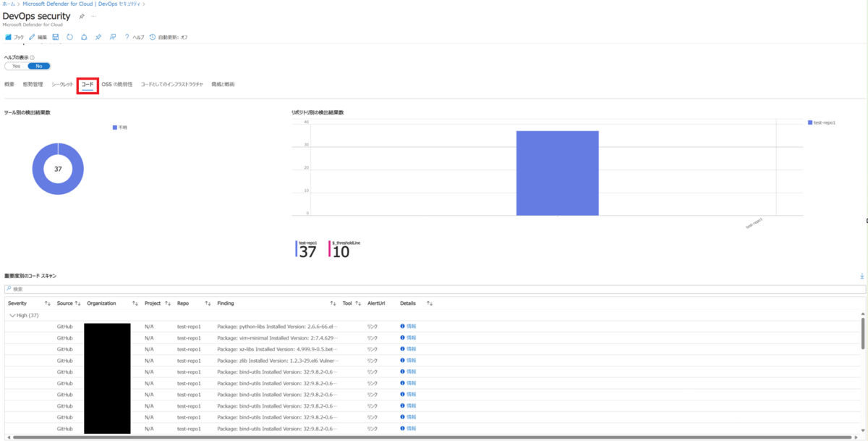
Task: Click the circular refresh icon in toolbar
Action: [x=69, y=37]
